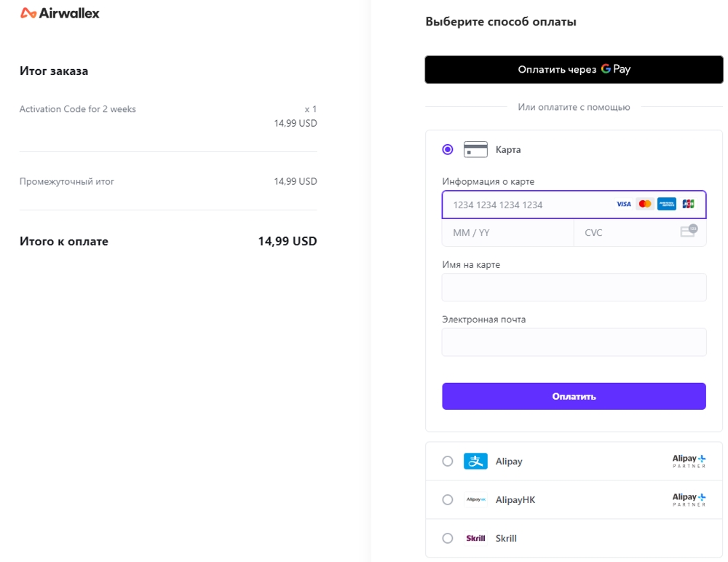Click the AlipayHK logo icon
Viewport: 728px width, 562px height.
pyautogui.click(x=475, y=500)
